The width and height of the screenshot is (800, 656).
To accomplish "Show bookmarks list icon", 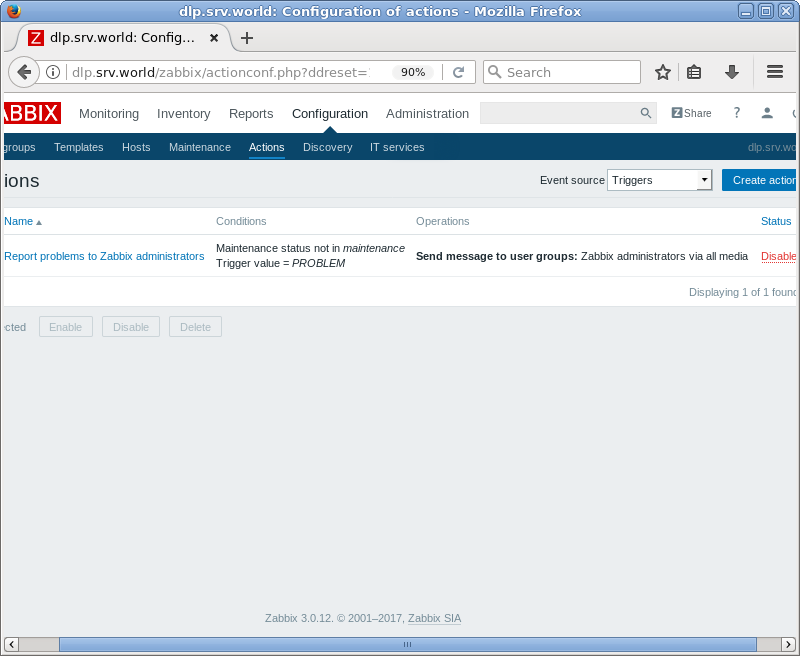I will [x=694, y=72].
